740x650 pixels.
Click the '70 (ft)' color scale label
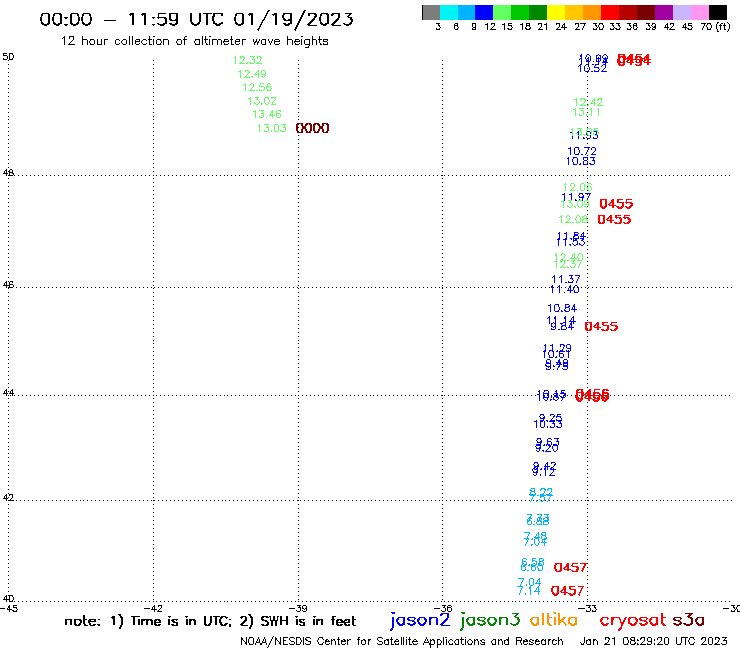pyautogui.click(x=715, y=27)
